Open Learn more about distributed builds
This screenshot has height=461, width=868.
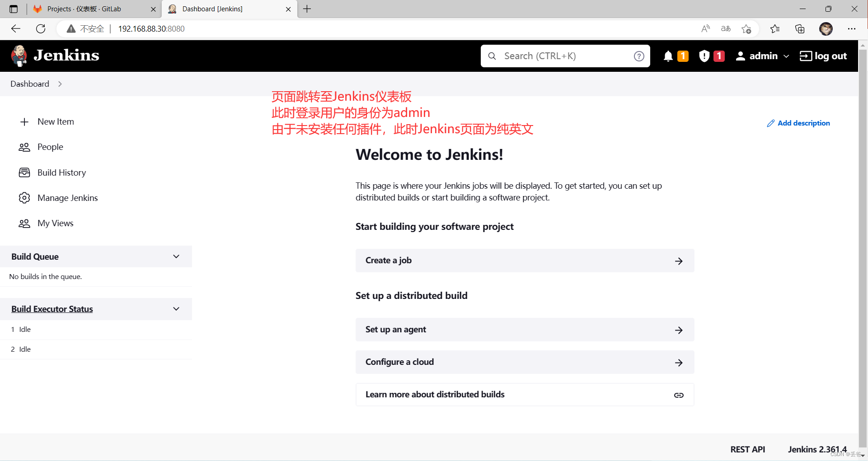525,395
